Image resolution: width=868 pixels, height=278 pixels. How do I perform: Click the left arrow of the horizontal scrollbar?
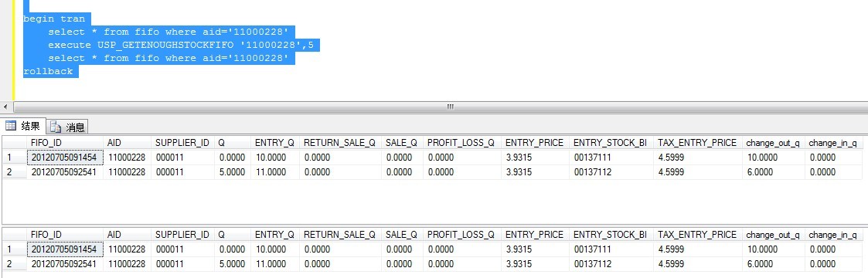[5, 107]
